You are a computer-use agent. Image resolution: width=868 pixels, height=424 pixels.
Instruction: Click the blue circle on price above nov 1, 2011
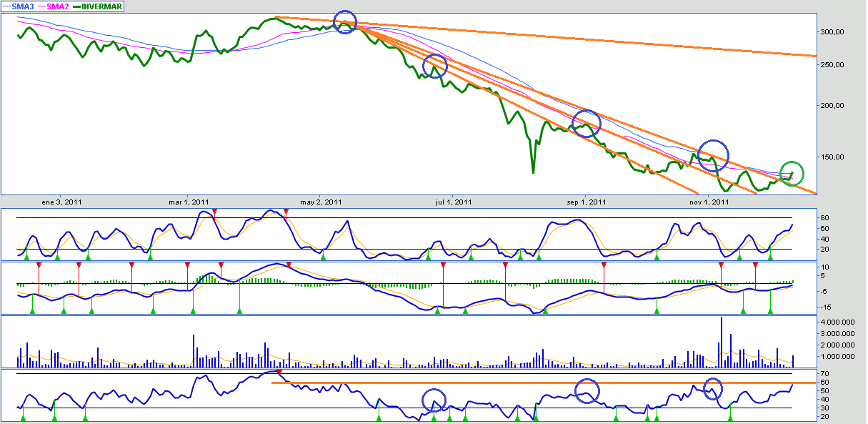coord(713,155)
